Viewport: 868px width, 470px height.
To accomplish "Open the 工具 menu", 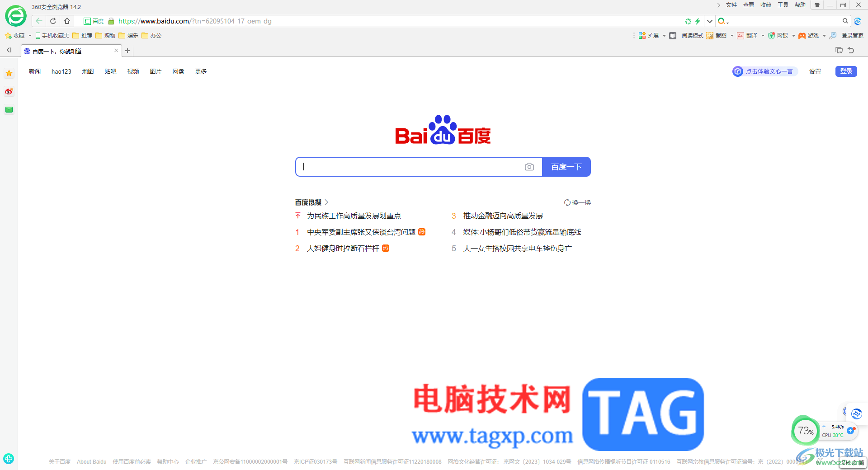I will pos(783,5).
